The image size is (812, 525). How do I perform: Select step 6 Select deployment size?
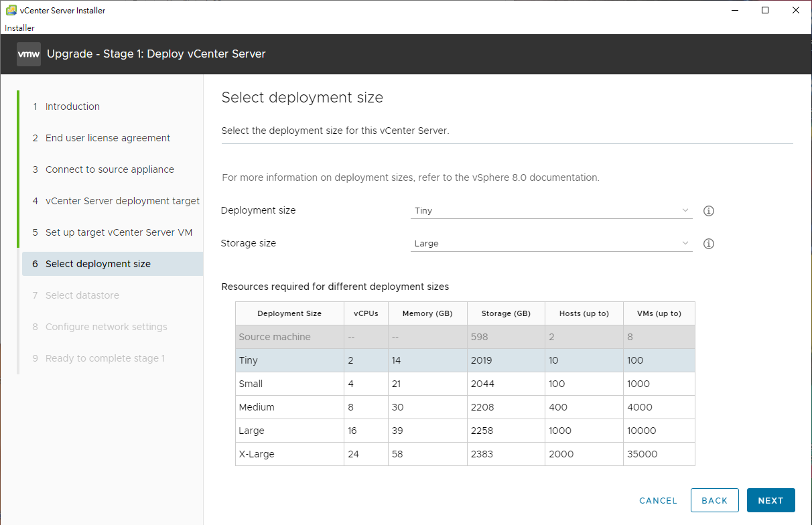tap(113, 264)
